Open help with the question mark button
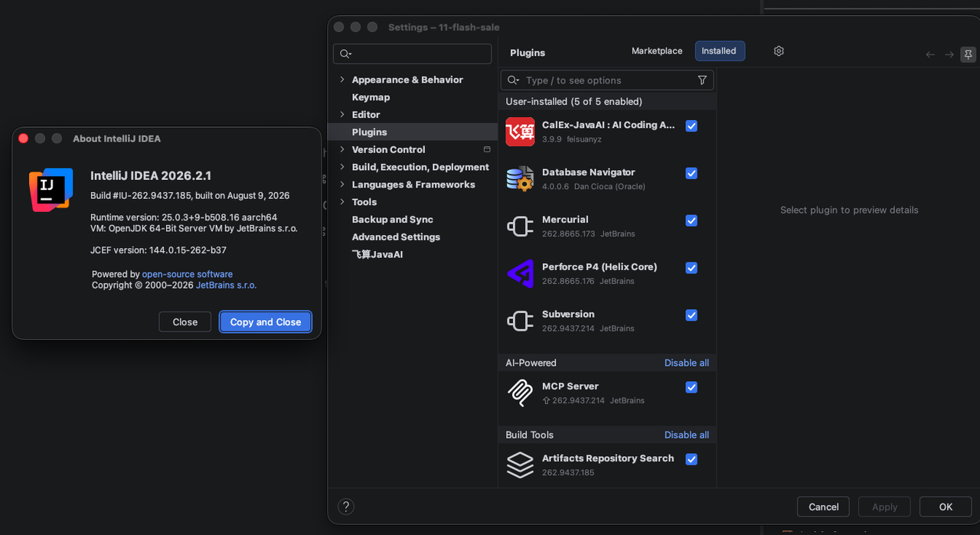980x535 pixels. pyautogui.click(x=346, y=507)
